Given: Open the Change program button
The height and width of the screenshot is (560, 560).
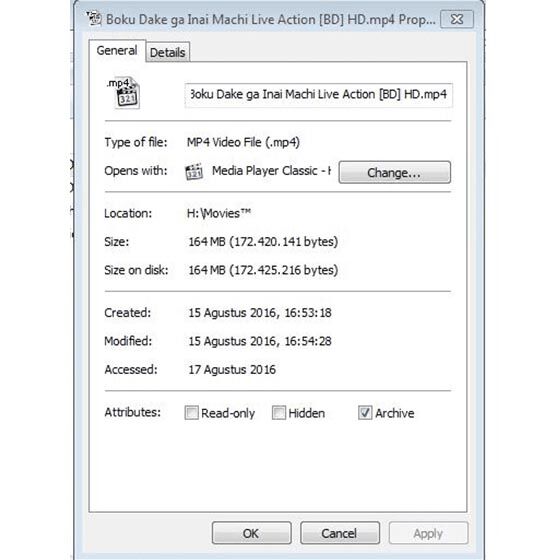Looking at the screenshot, I should (395, 172).
